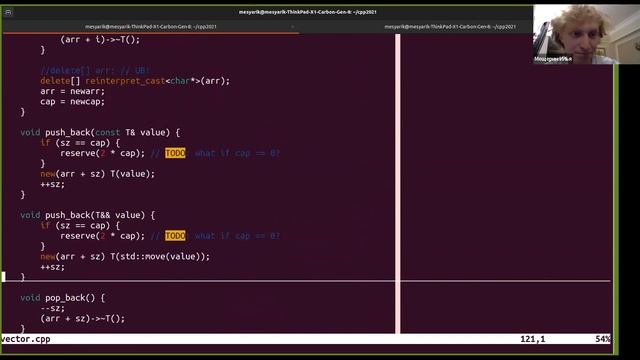Click the new-tab icon in terminal title bar
This screenshot has width=640, height=360.
pos(8,12)
